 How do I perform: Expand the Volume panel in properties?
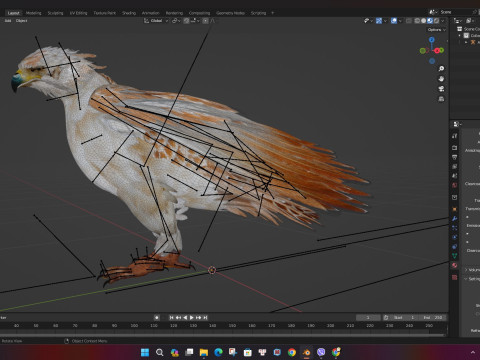coord(466,270)
